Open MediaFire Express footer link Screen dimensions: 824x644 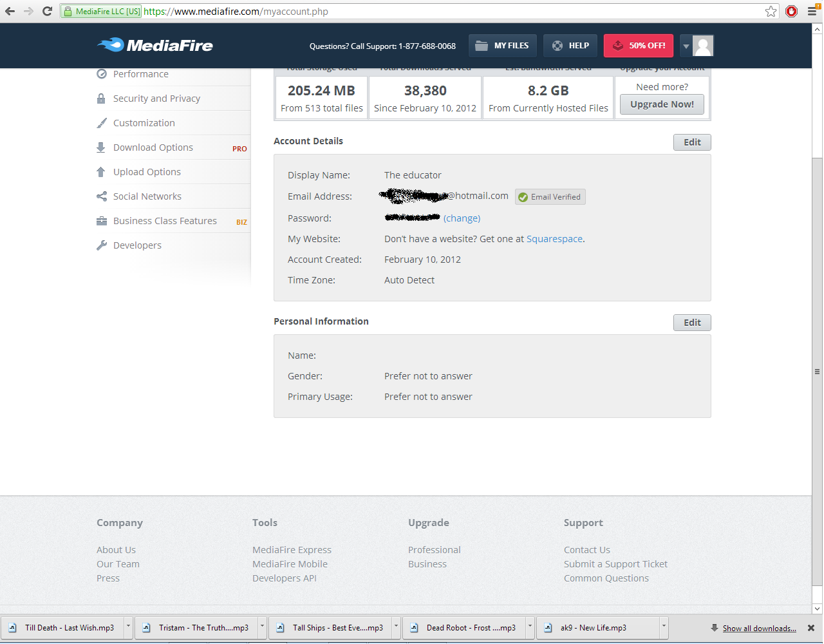[x=292, y=550]
